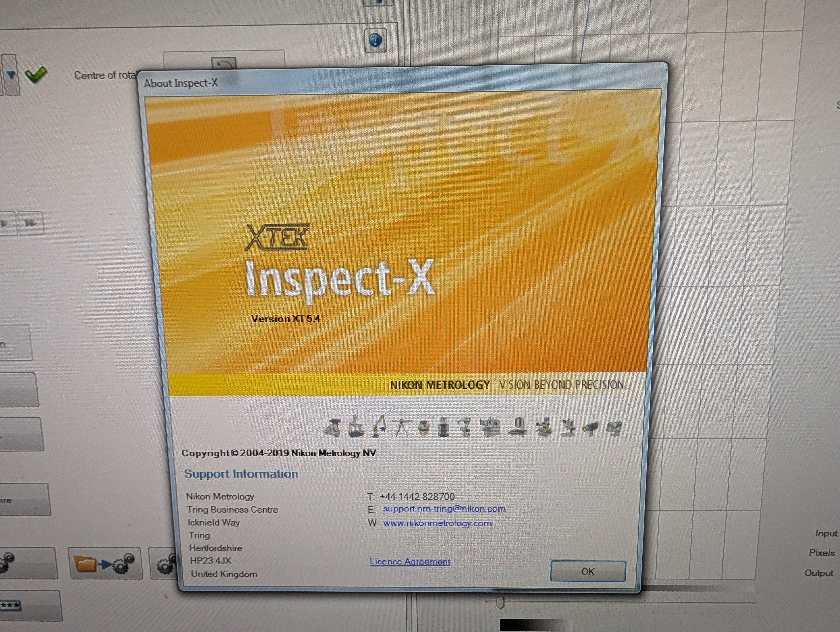Open the www.nikonmetrology.com website link
This screenshot has height=632, width=840.
click(x=437, y=523)
